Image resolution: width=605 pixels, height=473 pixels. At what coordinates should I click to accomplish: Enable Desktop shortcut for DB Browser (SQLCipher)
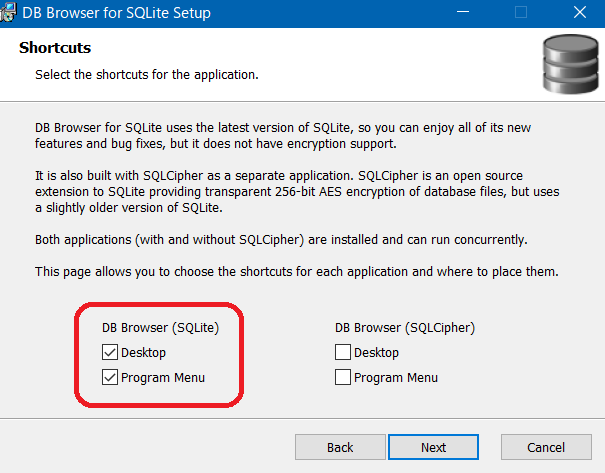click(343, 352)
